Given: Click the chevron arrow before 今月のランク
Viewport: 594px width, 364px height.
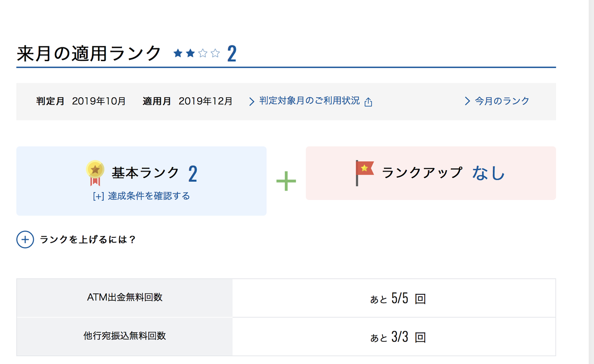Looking at the screenshot, I should 467,101.
